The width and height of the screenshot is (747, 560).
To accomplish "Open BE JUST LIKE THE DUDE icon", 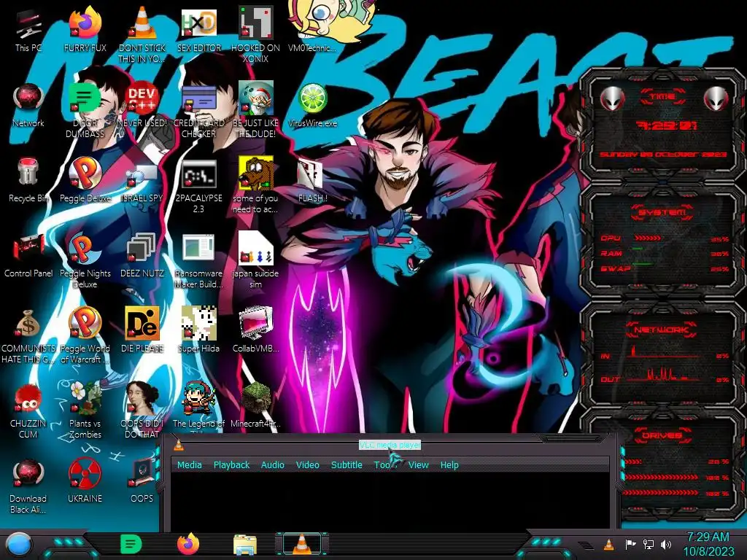I will click(255, 111).
